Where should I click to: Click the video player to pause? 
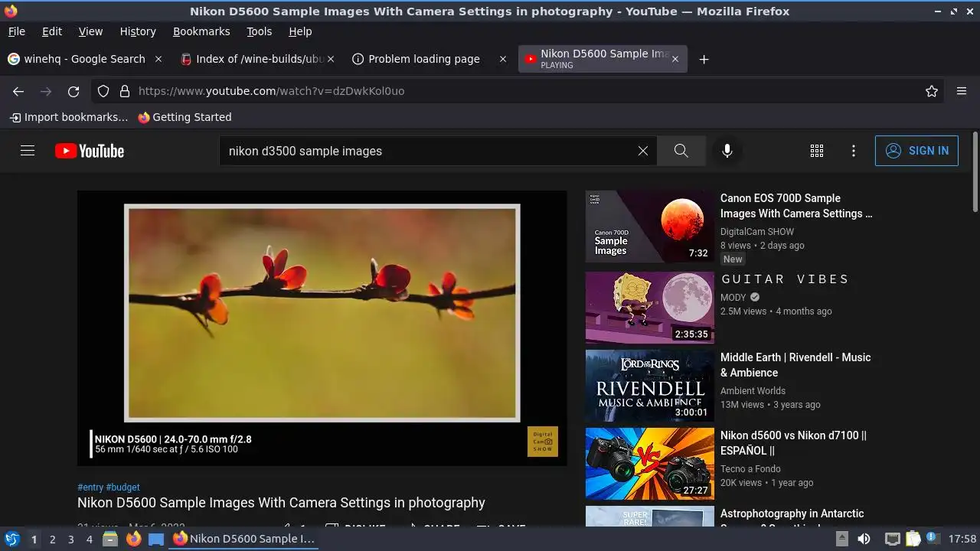coord(322,328)
